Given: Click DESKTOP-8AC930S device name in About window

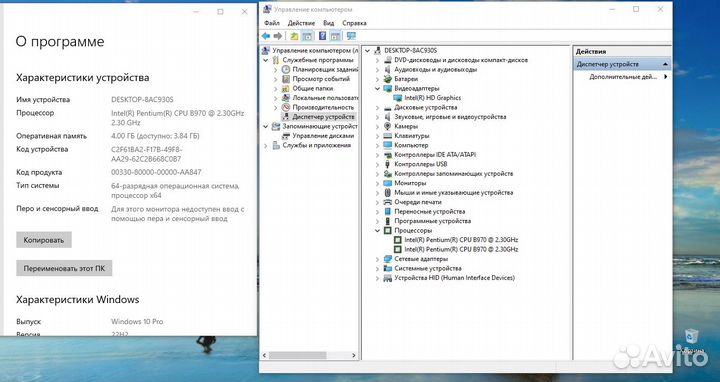Looking at the screenshot, I should pos(142,100).
